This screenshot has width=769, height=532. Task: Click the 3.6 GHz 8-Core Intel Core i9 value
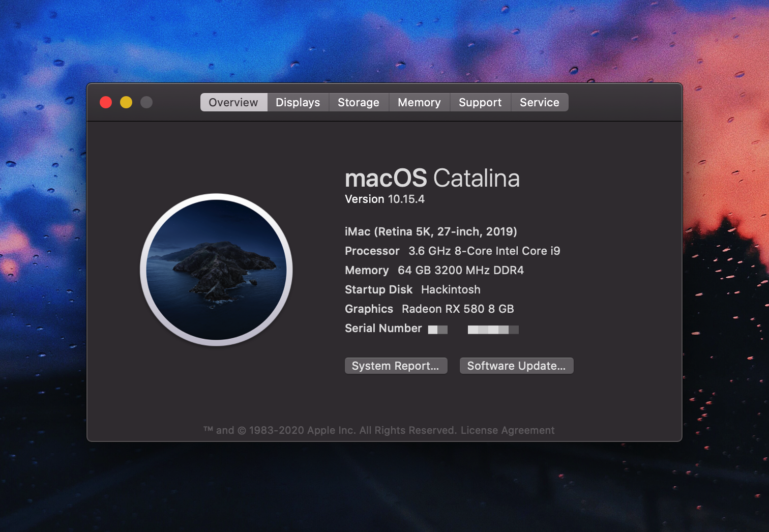pos(484,251)
